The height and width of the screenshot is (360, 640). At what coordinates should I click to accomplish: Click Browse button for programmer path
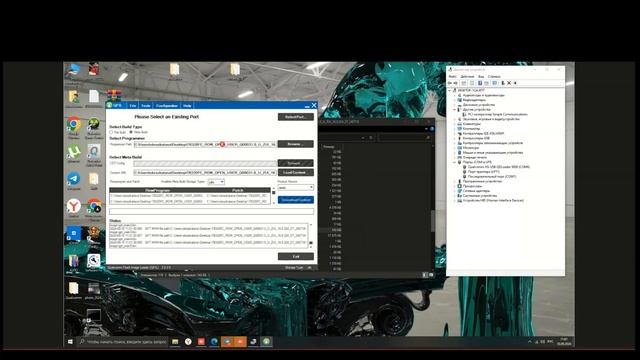[296, 144]
